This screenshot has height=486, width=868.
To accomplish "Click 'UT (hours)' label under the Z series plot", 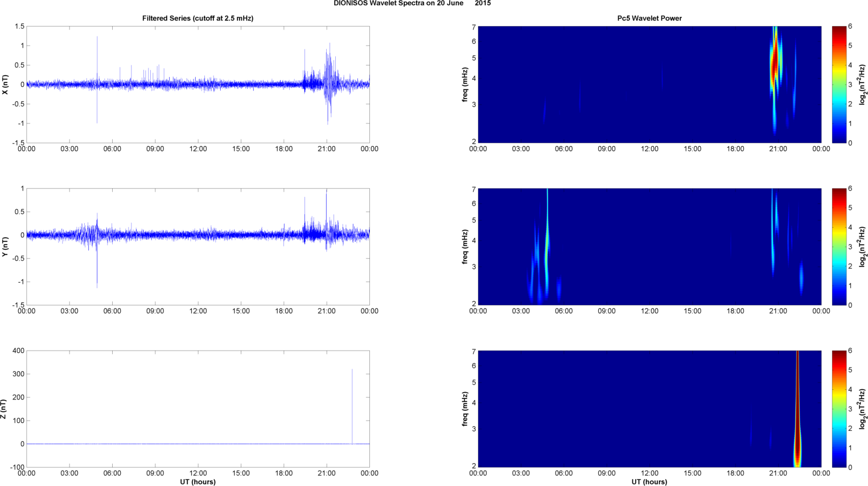I will [198, 482].
